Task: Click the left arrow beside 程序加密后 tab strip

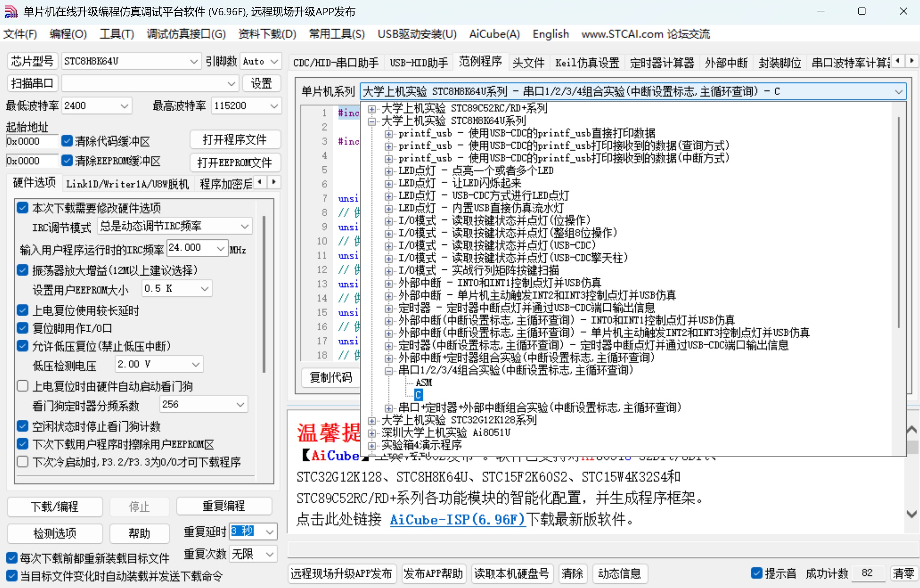Action: 260,182
